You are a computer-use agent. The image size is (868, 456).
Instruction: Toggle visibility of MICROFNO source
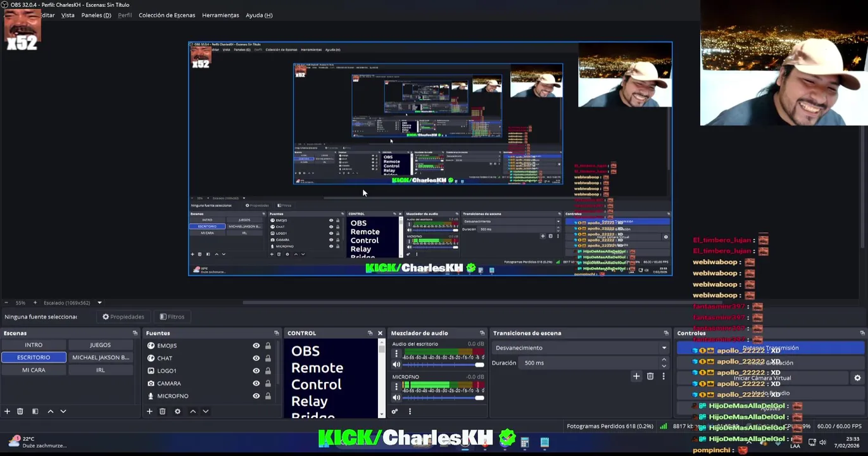click(256, 396)
